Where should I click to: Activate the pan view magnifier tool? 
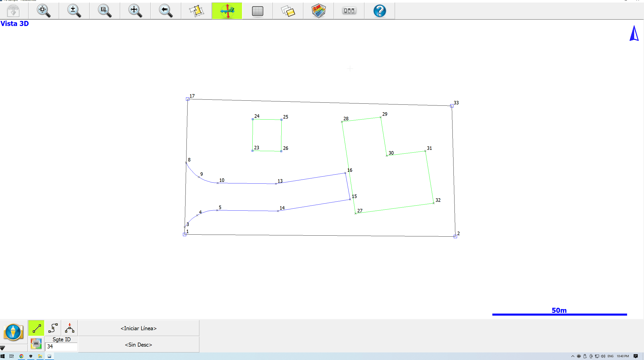pos(135,11)
